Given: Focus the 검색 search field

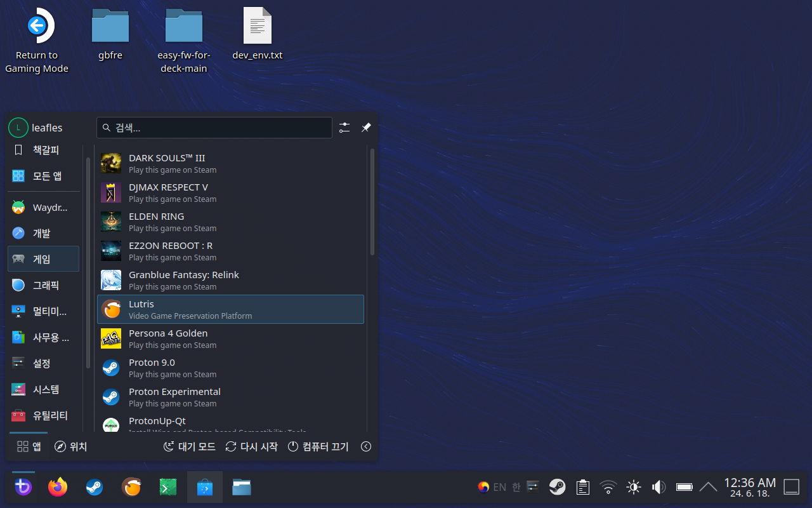Looking at the screenshot, I should click(x=214, y=128).
